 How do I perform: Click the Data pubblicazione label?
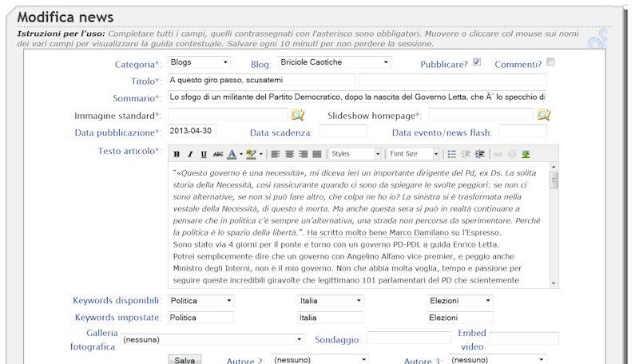click(117, 133)
